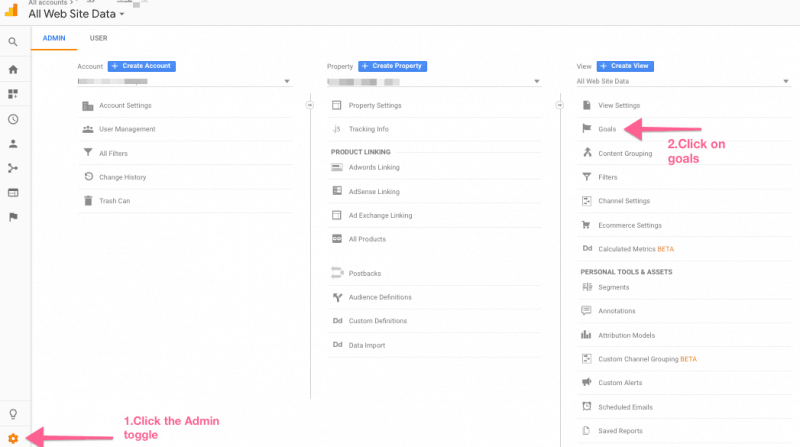This screenshot has width=800, height=447.
Task: Click the Trash Can icon
Action: point(88,201)
